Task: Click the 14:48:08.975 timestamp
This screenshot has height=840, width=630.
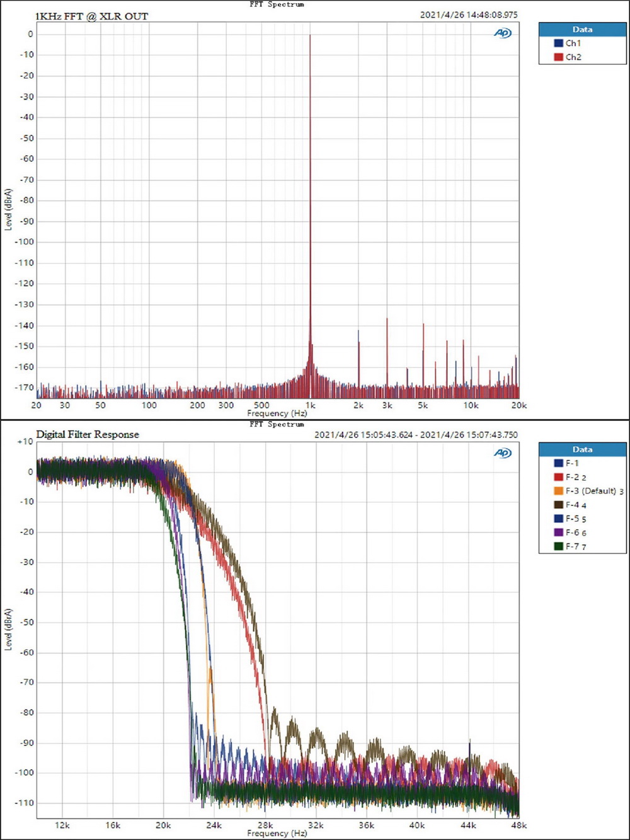Action: [x=469, y=14]
